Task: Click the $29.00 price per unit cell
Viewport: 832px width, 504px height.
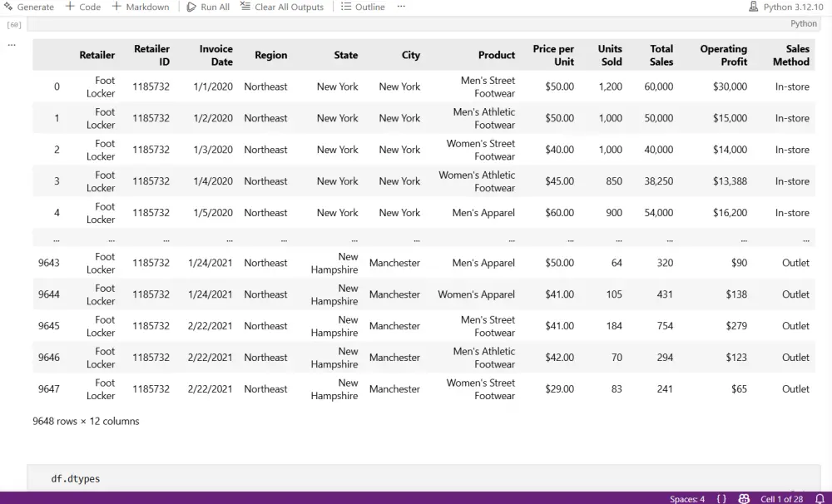Action: [x=559, y=389]
